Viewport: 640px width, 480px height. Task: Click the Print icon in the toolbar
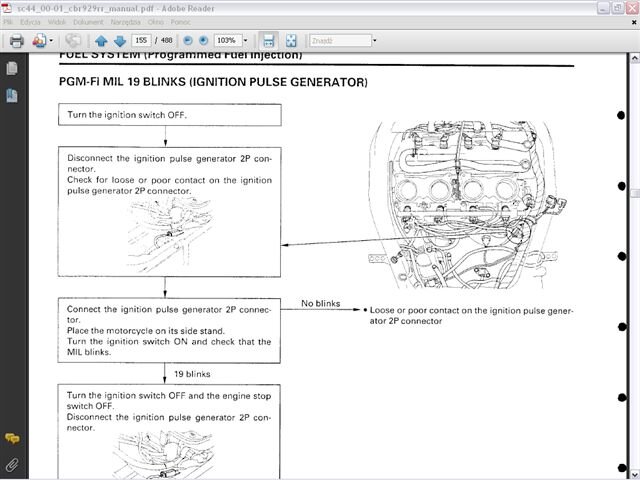pos(16,41)
